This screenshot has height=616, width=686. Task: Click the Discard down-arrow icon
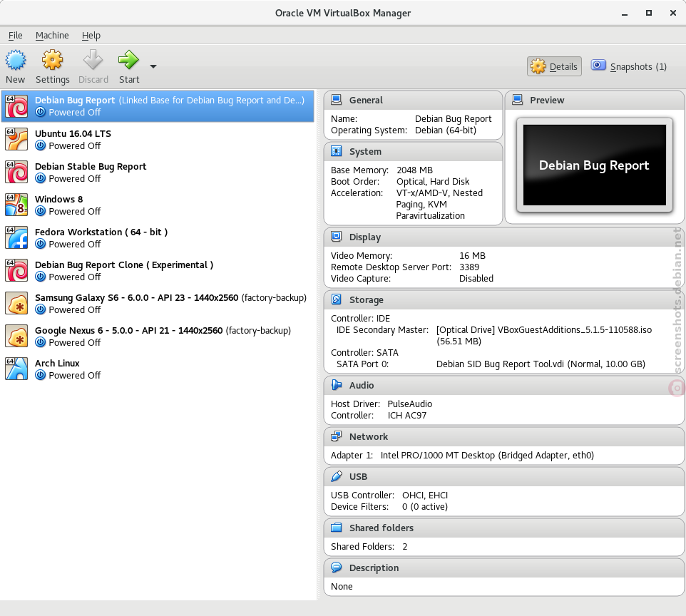(93, 60)
